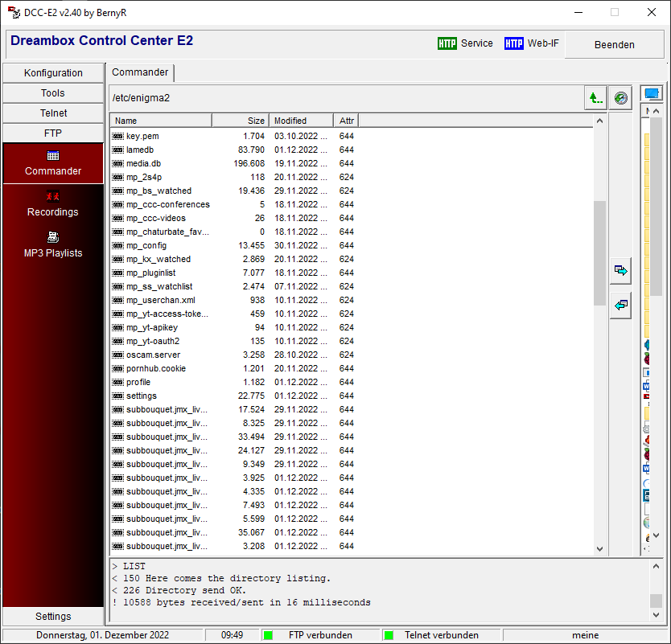Click the 09:49 clock in status bar

(x=232, y=635)
